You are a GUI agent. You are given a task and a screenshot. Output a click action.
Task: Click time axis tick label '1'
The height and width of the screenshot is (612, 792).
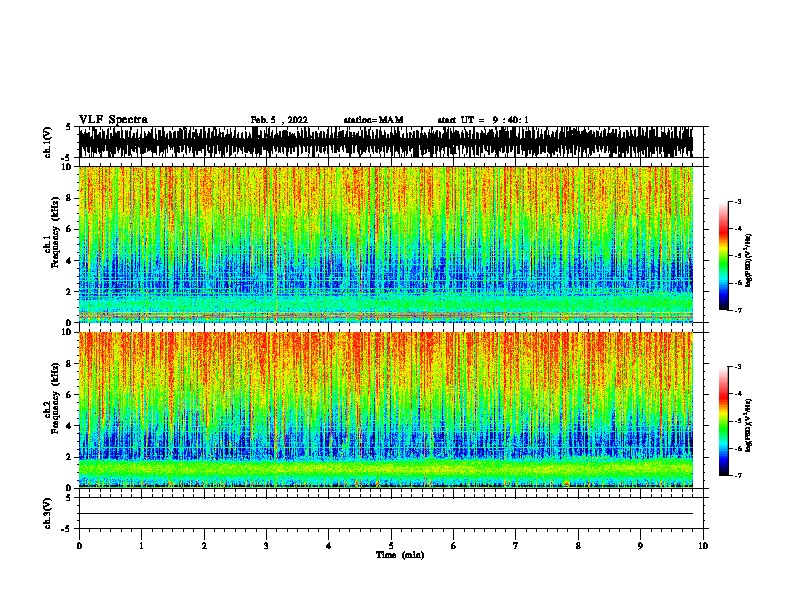(141, 546)
